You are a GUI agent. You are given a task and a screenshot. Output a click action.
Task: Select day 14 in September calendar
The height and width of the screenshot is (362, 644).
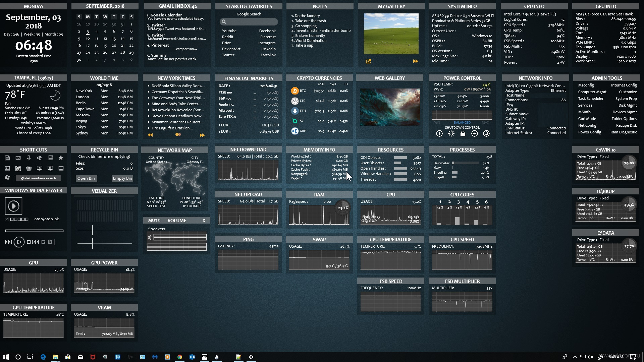122,39
